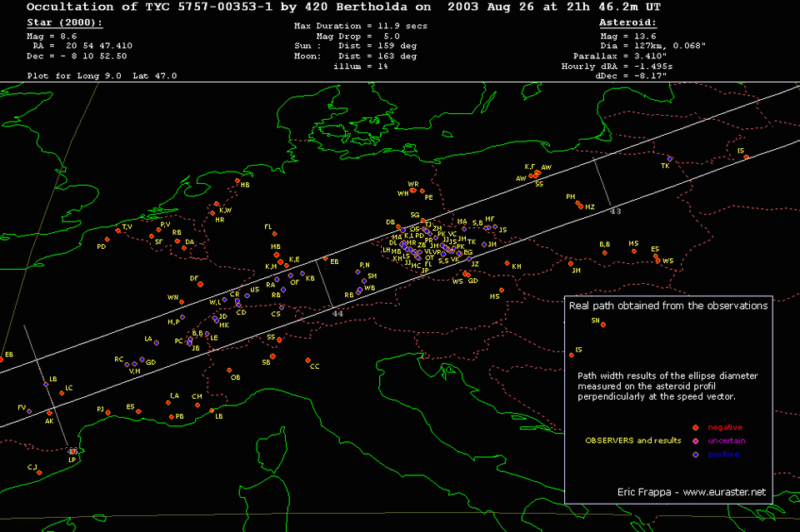Click the 44 minute path marker
Viewport: 800px width, 532px height.
337,313
